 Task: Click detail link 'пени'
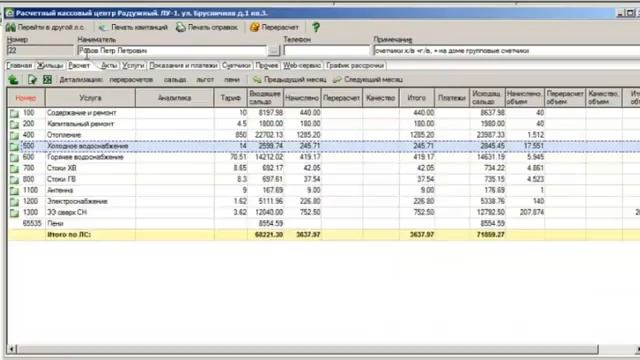point(232,80)
